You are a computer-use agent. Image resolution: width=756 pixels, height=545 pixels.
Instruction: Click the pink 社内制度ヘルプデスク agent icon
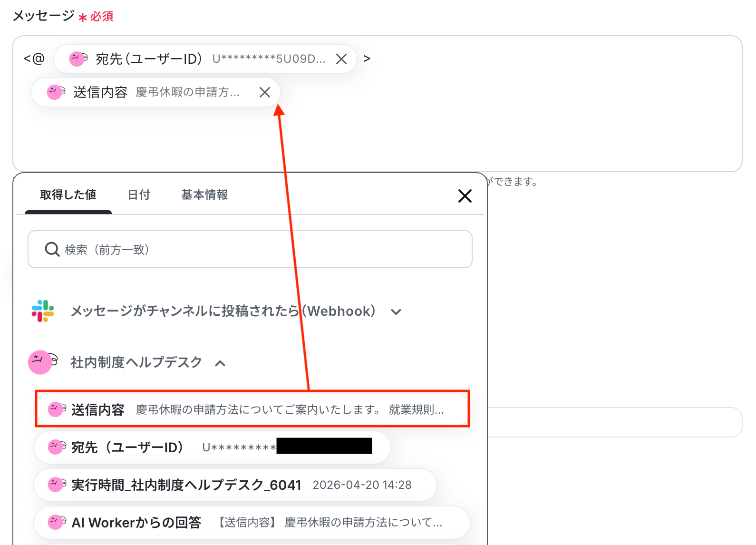(x=43, y=362)
